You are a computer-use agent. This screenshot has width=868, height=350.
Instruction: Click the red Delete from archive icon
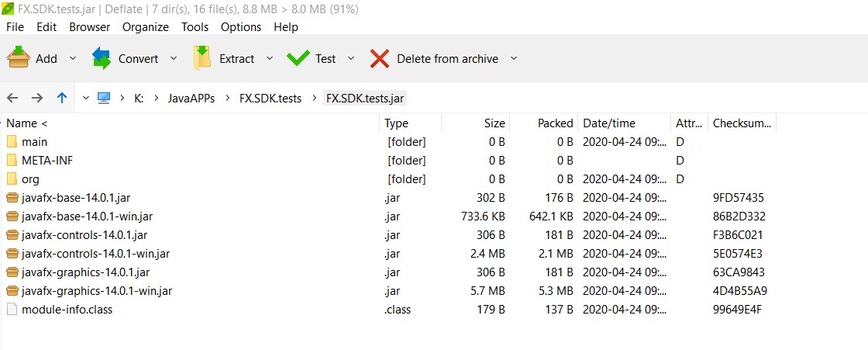380,58
